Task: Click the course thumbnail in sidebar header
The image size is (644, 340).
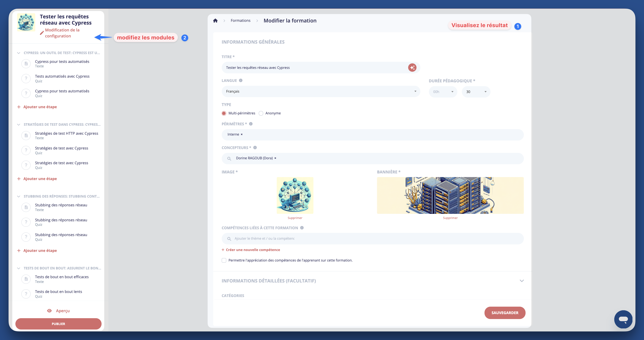Action: tap(26, 22)
